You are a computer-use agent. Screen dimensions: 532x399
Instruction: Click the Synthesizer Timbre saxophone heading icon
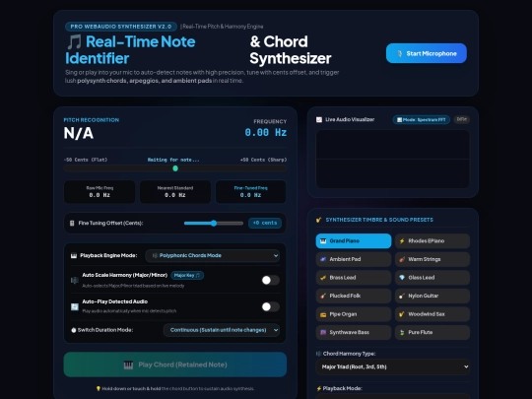point(319,220)
